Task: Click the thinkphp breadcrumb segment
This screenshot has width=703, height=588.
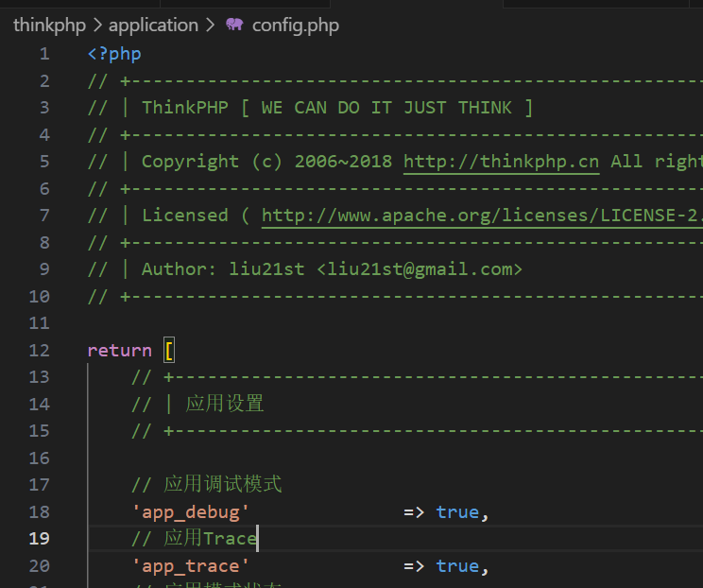Action: (49, 26)
